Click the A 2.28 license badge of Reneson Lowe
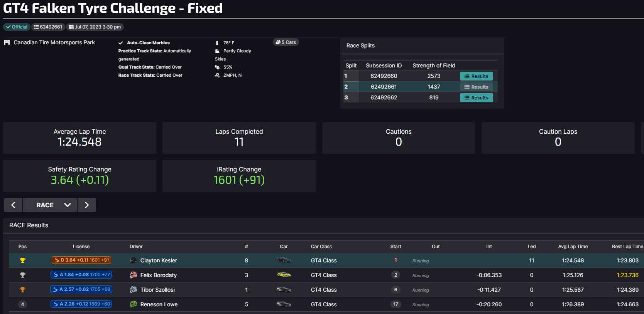 point(81,304)
